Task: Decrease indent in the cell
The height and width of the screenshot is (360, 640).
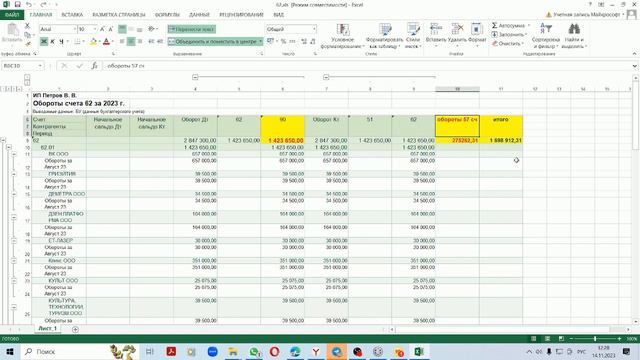Action: tap(151, 41)
